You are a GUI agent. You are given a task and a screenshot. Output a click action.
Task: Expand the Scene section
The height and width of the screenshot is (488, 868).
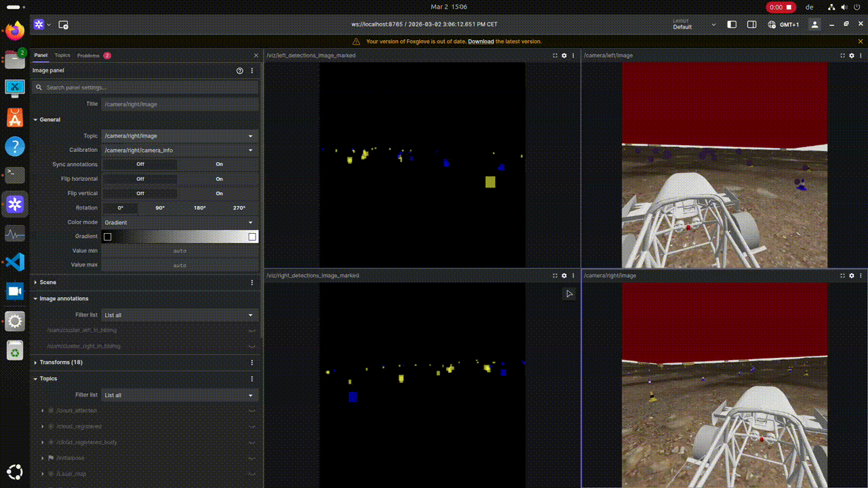tap(35, 282)
